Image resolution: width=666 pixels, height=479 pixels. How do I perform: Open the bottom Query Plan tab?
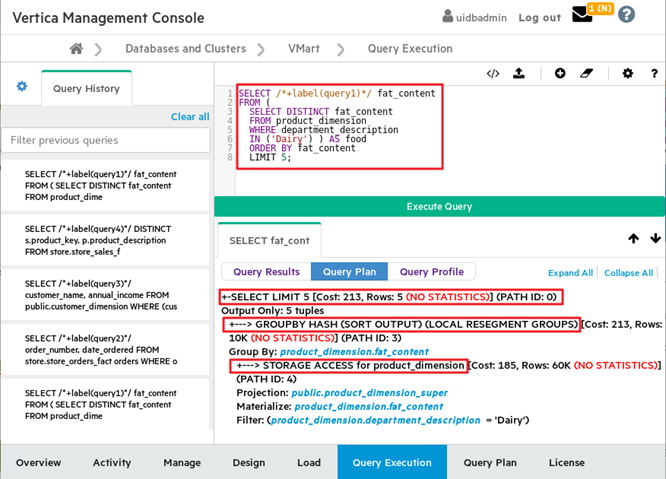pyautogui.click(x=490, y=462)
